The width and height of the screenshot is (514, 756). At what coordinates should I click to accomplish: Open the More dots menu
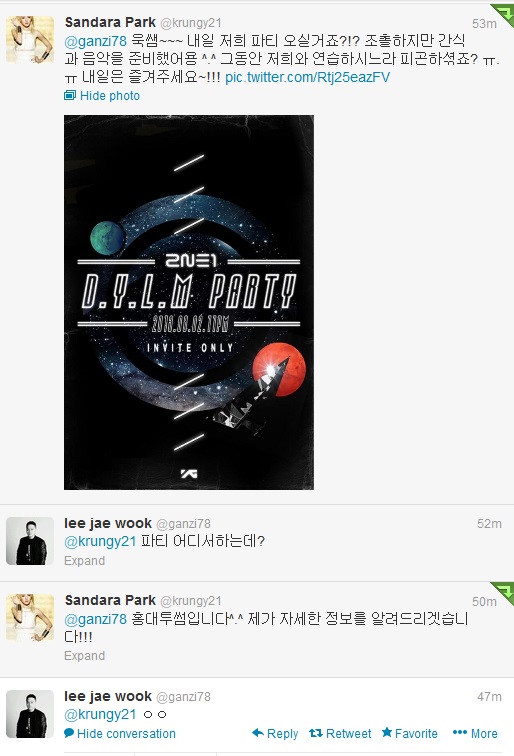coord(460,732)
